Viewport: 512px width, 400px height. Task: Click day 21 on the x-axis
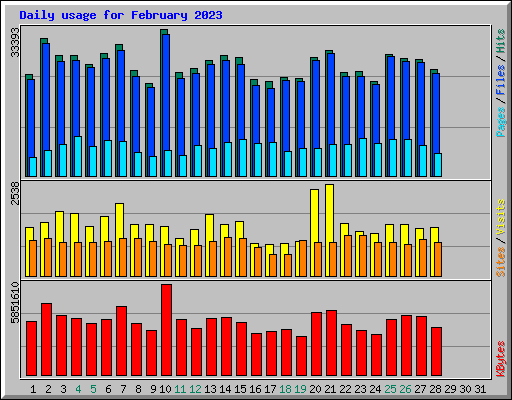pyautogui.click(x=330, y=389)
